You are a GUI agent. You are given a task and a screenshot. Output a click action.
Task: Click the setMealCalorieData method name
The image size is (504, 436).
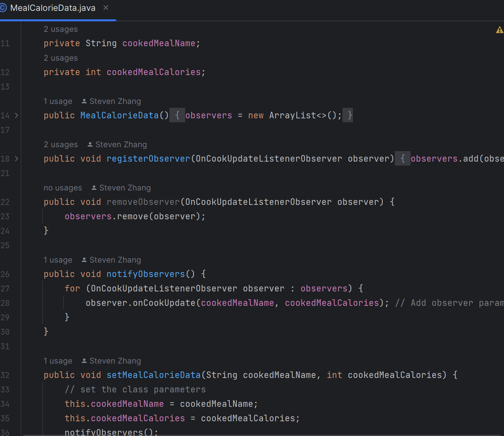pyautogui.click(x=153, y=375)
